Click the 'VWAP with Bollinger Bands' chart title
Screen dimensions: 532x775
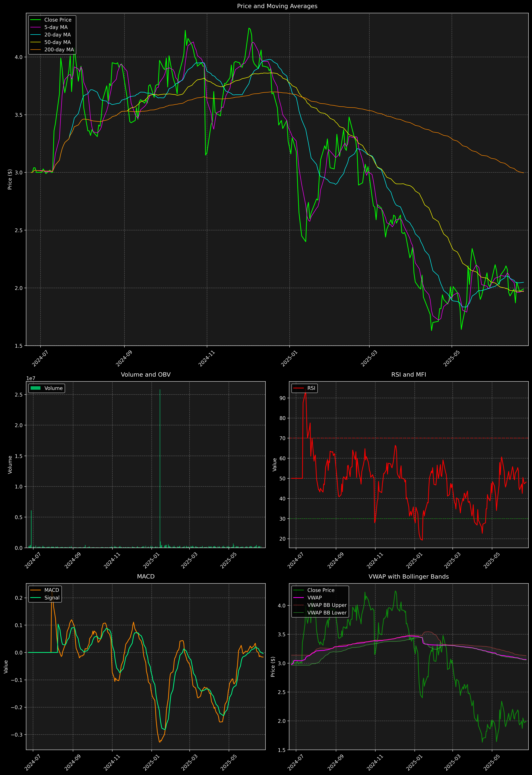coord(409,577)
